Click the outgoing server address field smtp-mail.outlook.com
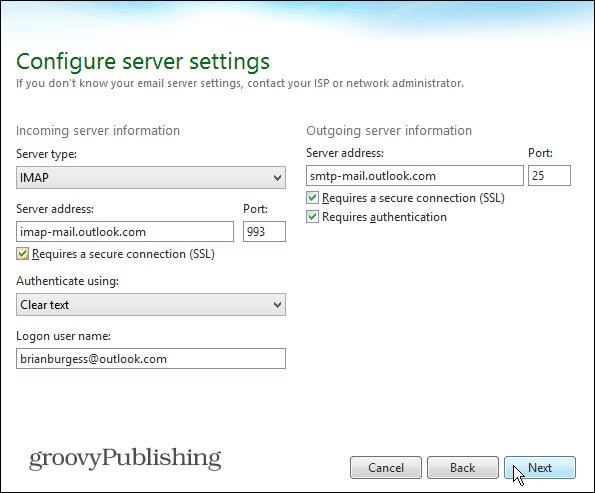This screenshot has width=595, height=493. [415, 175]
